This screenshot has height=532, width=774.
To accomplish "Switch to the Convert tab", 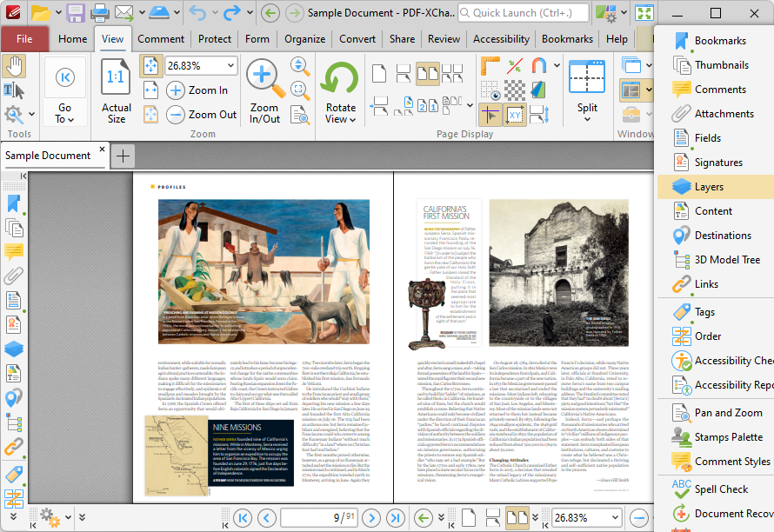I will pos(357,39).
